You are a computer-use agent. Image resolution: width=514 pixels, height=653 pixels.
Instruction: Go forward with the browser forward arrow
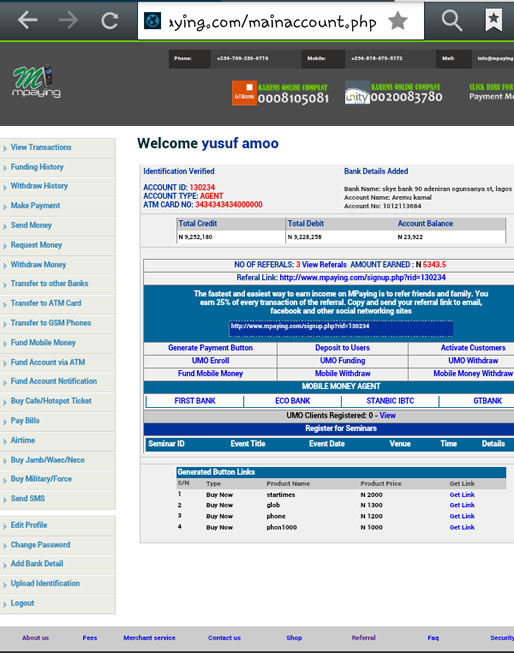[x=68, y=20]
